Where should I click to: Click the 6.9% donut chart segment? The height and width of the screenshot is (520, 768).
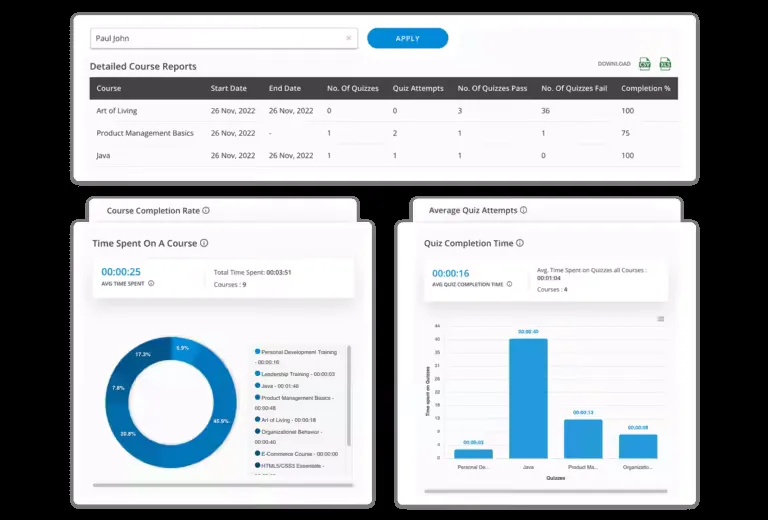182,348
